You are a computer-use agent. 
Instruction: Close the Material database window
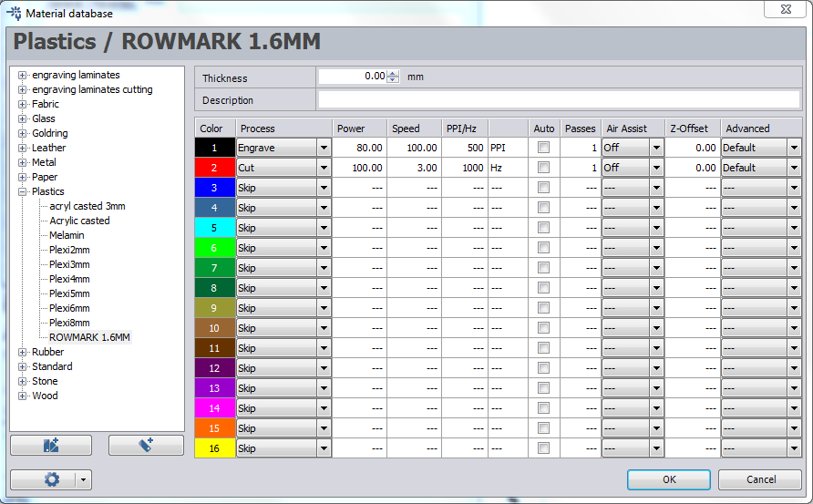(786, 9)
